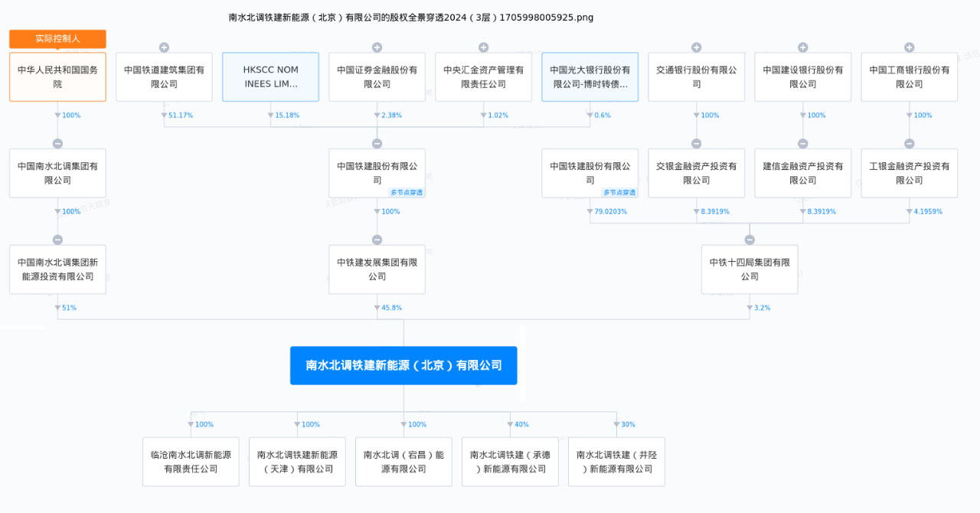Expand the plus icon above 中国铁道建筑集团有限公司

[164, 47]
